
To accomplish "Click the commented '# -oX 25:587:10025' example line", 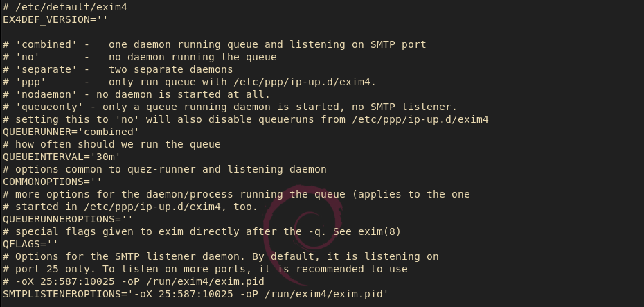I will (x=133, y=281).
